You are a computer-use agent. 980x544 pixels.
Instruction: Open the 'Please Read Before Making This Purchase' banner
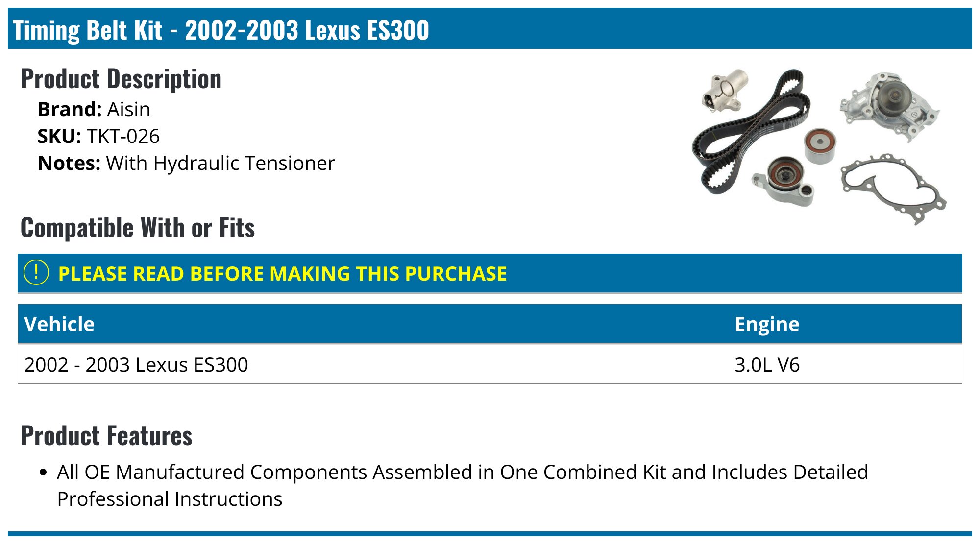pos(282,274)
